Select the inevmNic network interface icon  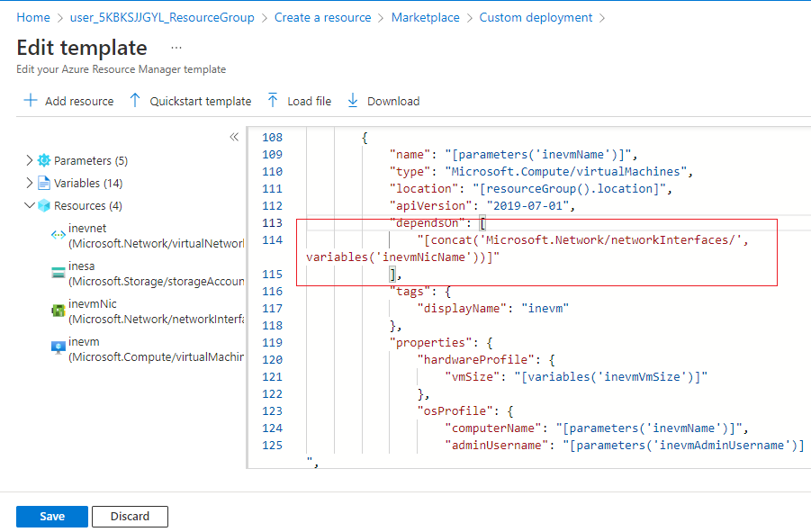click(x=58, y=311)
